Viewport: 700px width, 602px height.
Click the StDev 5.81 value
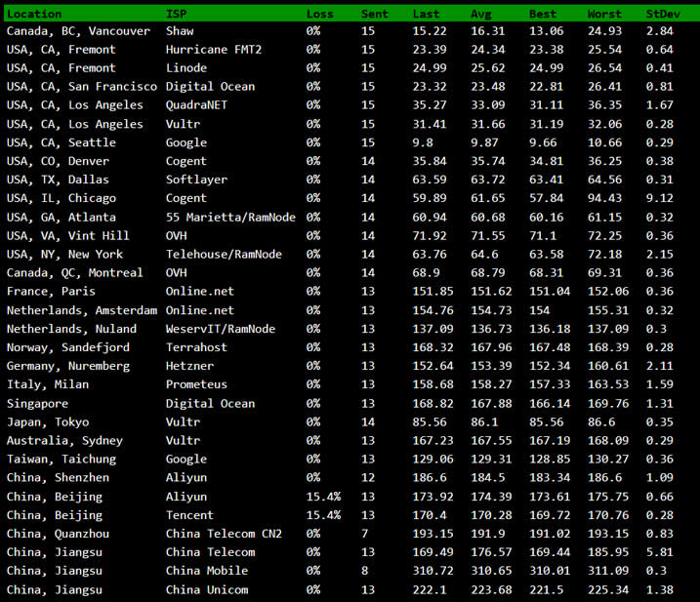(659, 552)
